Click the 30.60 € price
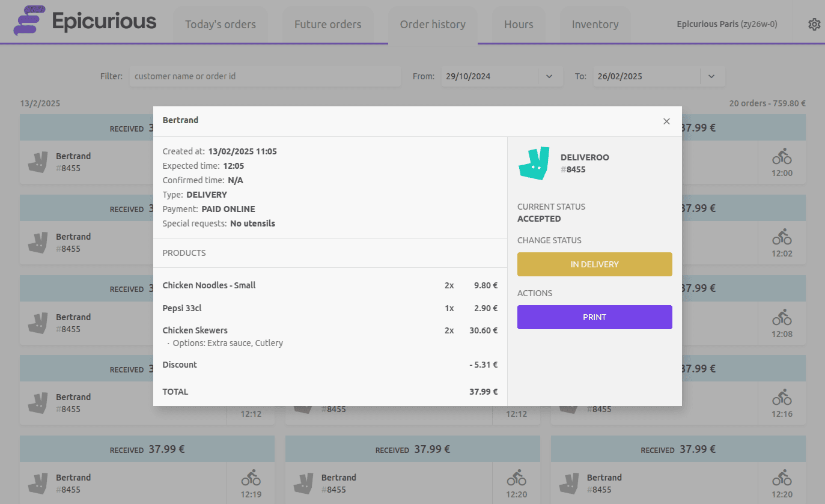825x504 pixels. coord(484,330)
